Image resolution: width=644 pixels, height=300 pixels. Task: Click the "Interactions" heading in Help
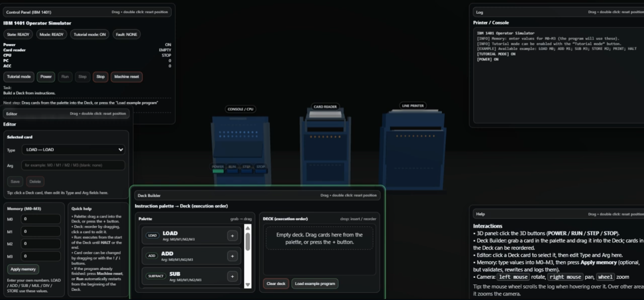pos(487,226)
